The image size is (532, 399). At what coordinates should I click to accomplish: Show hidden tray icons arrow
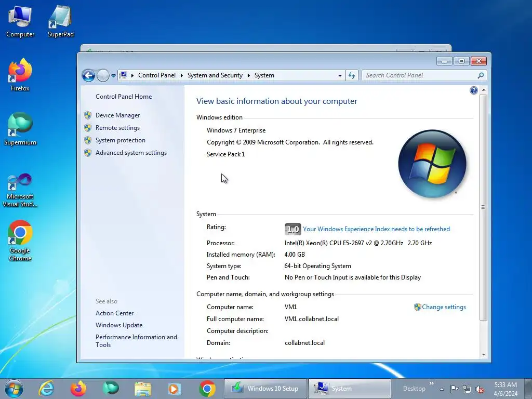[442, 389]
